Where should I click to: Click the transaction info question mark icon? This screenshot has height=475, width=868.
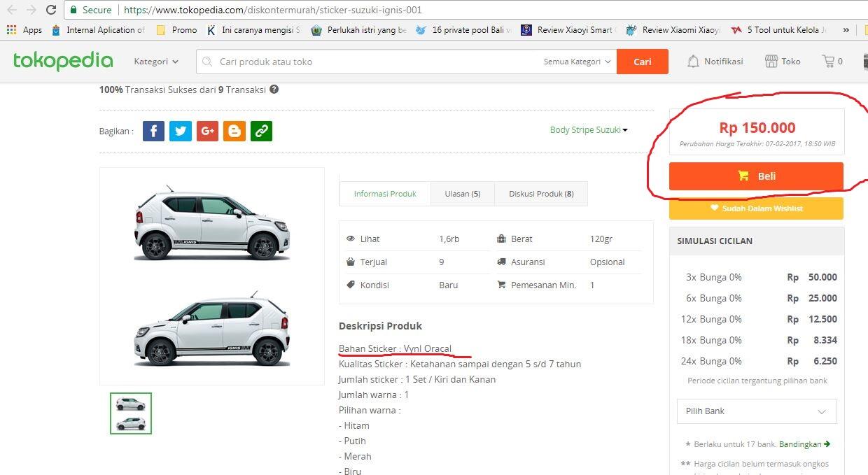point(274,90)
